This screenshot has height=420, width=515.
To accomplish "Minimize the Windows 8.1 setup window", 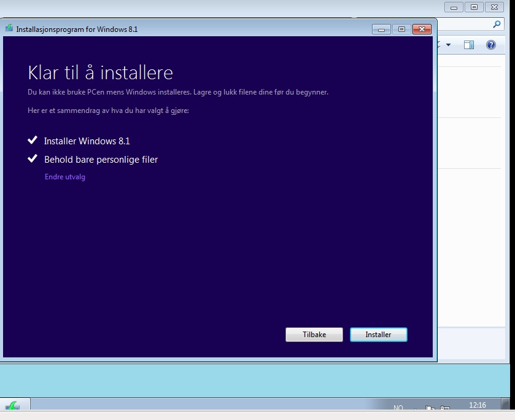I will tap(381, 29).
